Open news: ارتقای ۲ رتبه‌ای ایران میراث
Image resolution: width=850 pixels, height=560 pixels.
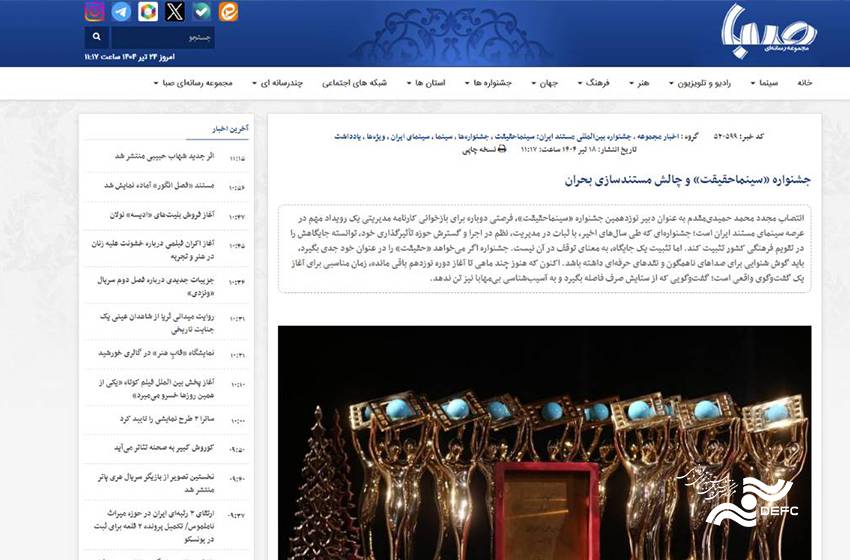pos(154,526)
